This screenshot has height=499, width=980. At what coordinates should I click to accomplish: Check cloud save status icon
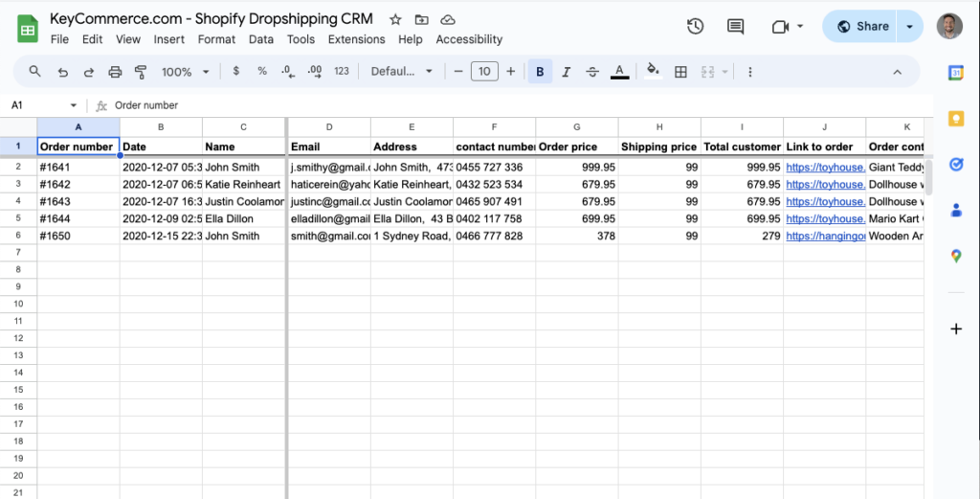tap(448, 19)
